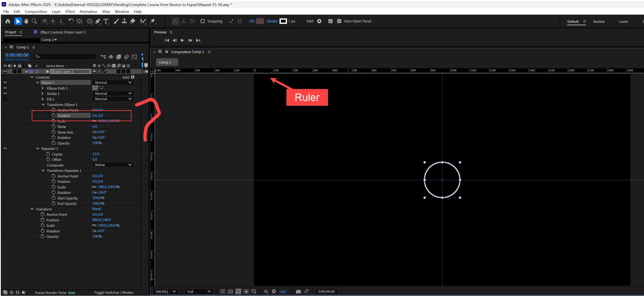Select the Ellipse shape tool

pyautogui.click(x=90, y=21)
